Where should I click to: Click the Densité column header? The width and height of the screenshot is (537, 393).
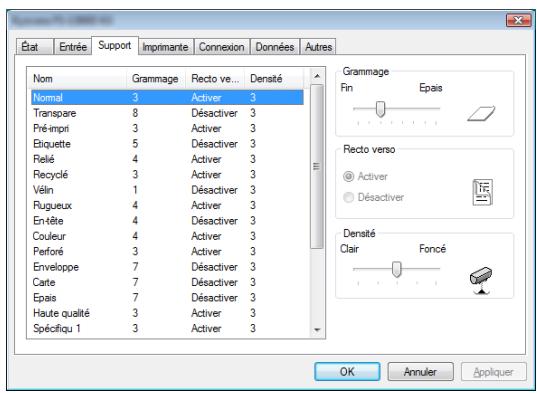pyautogui.click(x=274, y=79)
